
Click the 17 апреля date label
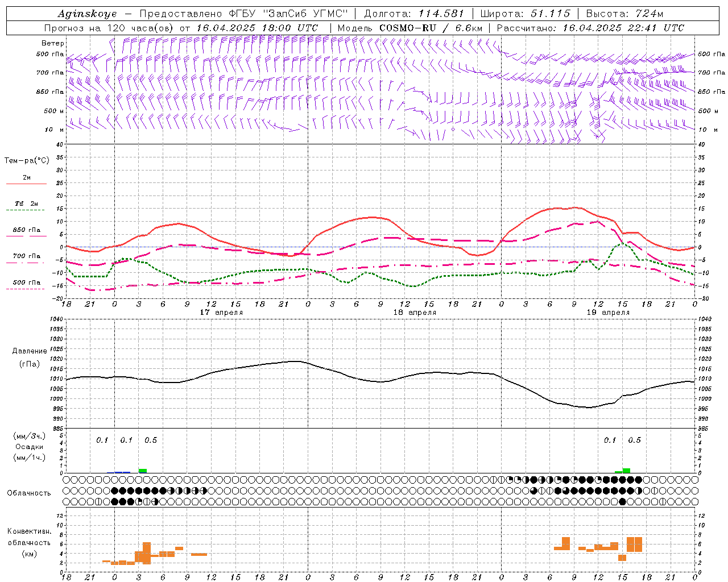(221, 313)
